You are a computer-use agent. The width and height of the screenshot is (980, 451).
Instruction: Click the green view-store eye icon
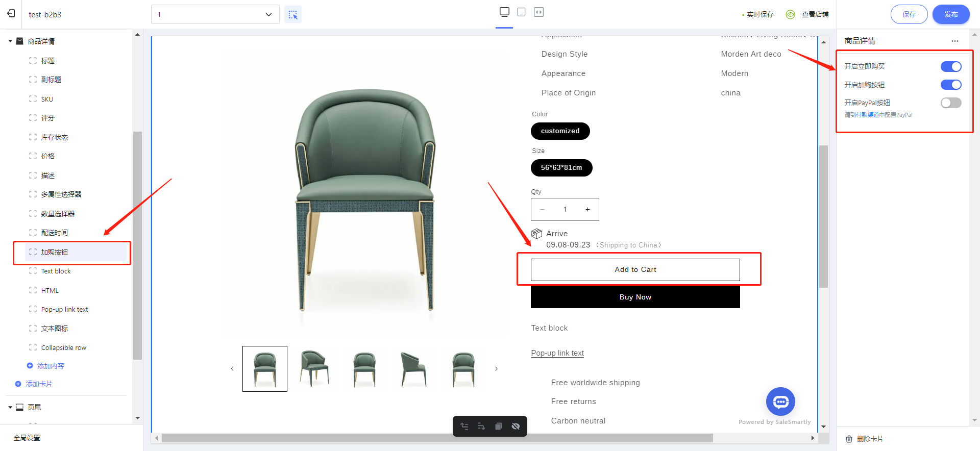tap(790, 14)
